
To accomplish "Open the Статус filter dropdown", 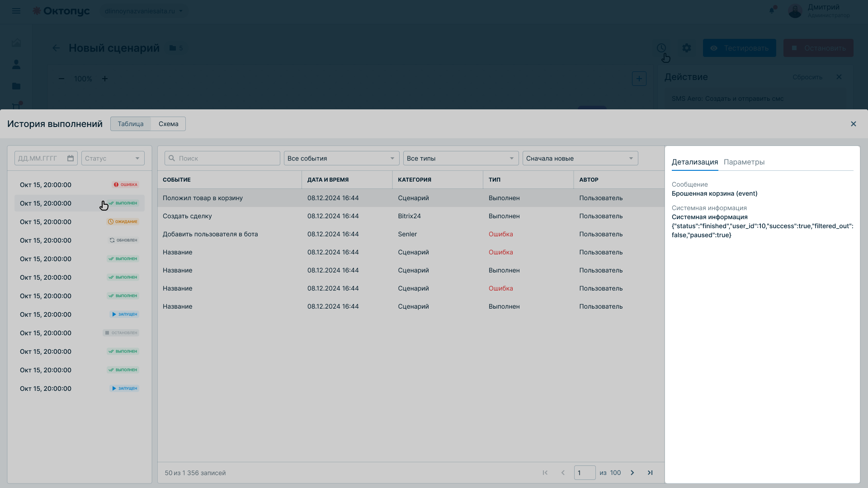I will 113,158.
